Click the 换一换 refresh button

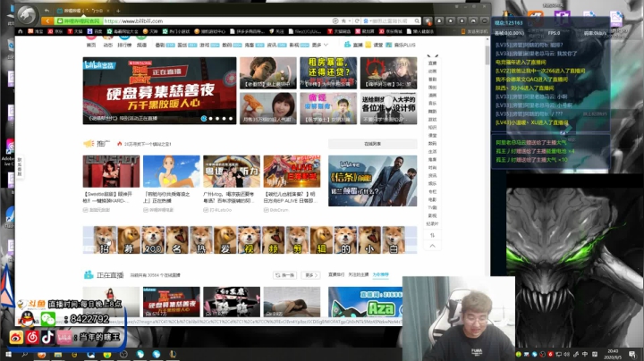[x=284, y=275]
